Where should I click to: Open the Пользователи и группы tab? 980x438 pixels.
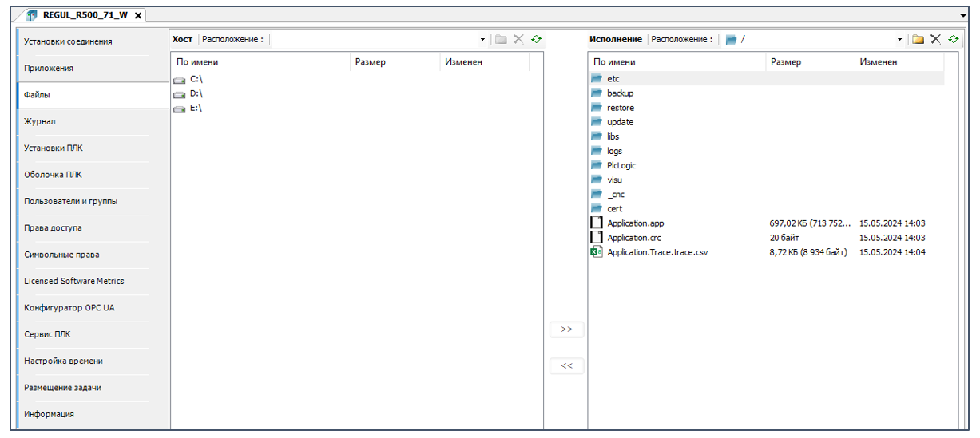tap(70, 201)
